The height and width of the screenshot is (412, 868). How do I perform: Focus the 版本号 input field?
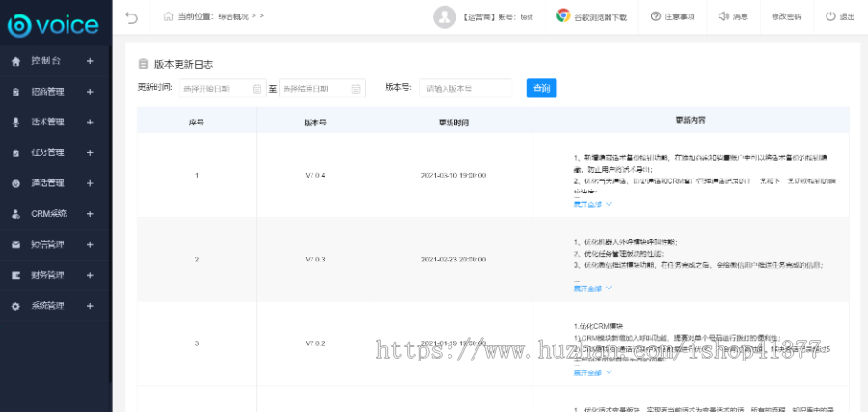click(467, 88)
